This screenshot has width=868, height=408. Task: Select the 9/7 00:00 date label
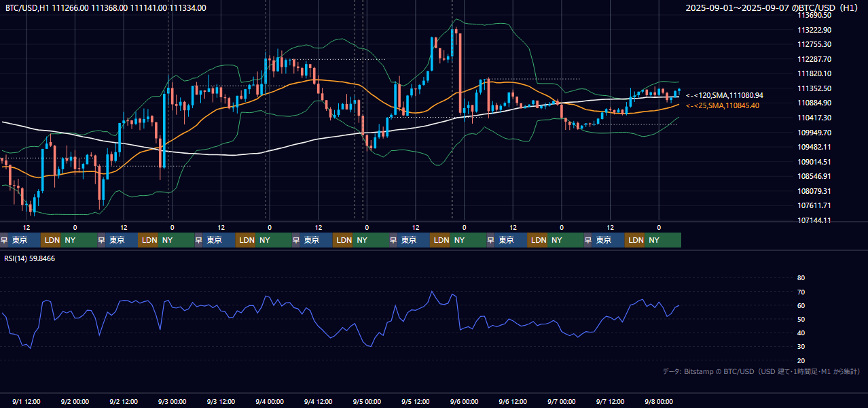click(x=562, y=401)
